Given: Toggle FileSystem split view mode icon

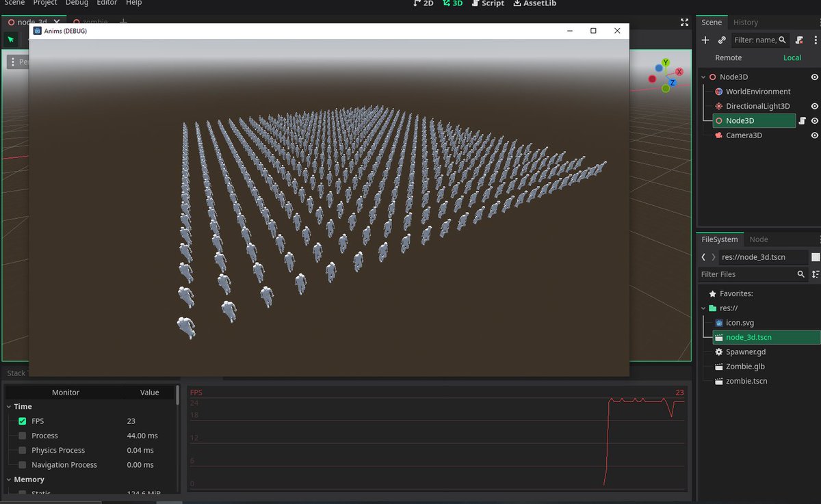Looking at the screenshot, I should pyautogui.click(x=816, y=257).
